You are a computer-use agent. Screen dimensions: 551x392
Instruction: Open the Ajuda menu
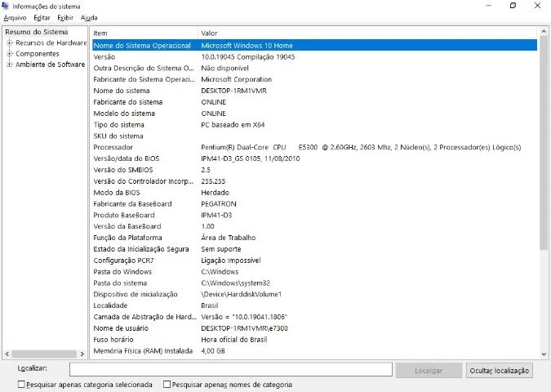pyautogui.click(x=89, y=18)
